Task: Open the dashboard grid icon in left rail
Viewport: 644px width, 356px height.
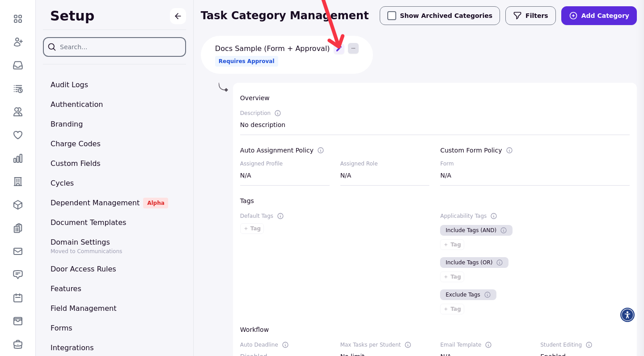Action: 18,19
